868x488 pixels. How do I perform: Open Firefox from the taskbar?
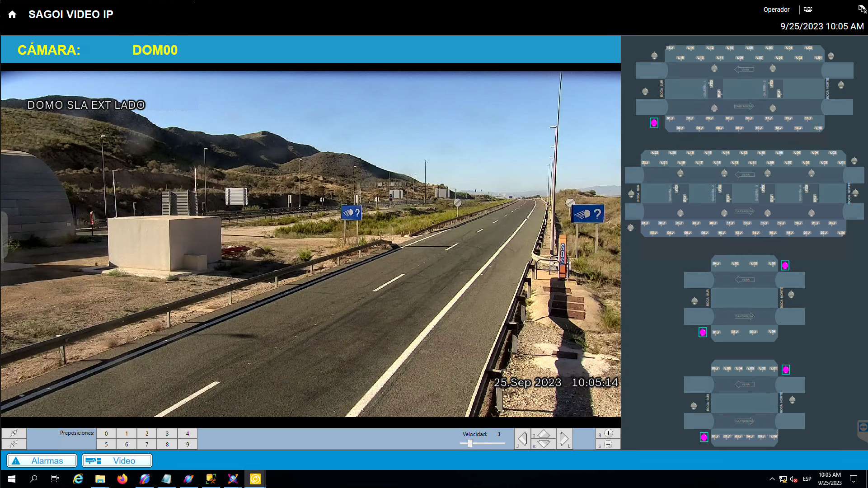point(122,479)
